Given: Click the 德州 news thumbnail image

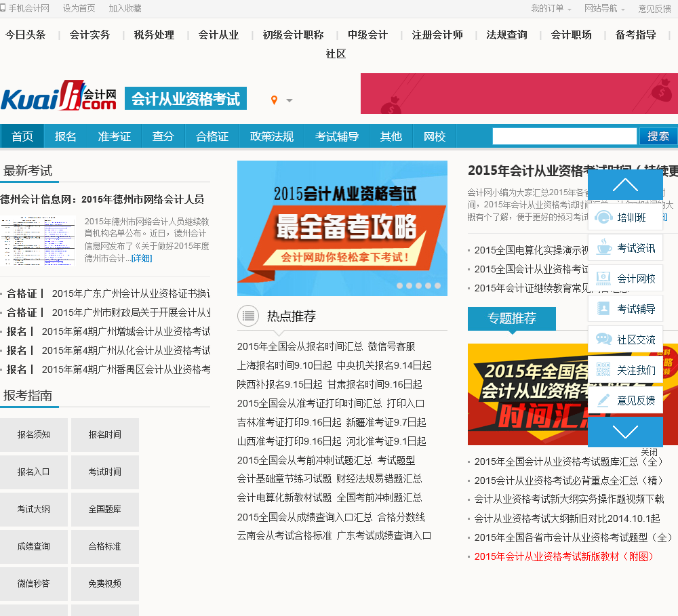Looking at the screenshot, I should pos(38,241).
